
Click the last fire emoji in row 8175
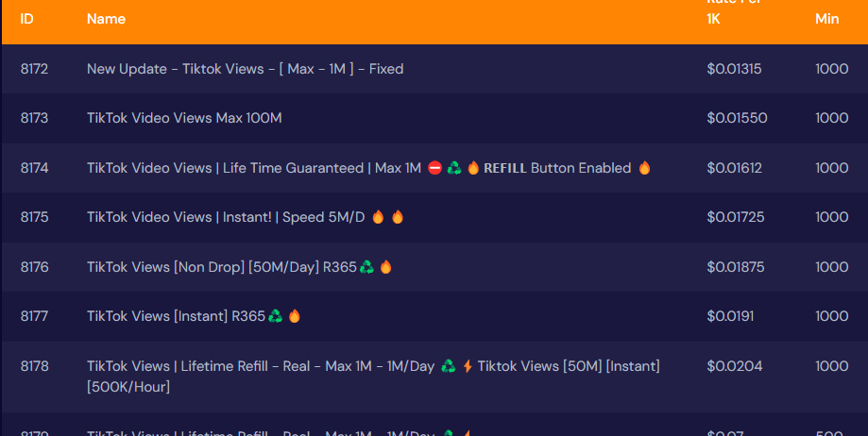(x=398, y=217)
